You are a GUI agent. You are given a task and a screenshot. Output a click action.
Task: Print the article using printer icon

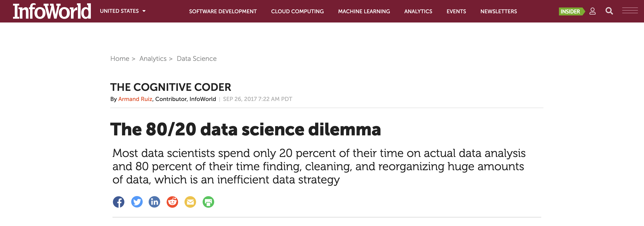pos(208,202)
